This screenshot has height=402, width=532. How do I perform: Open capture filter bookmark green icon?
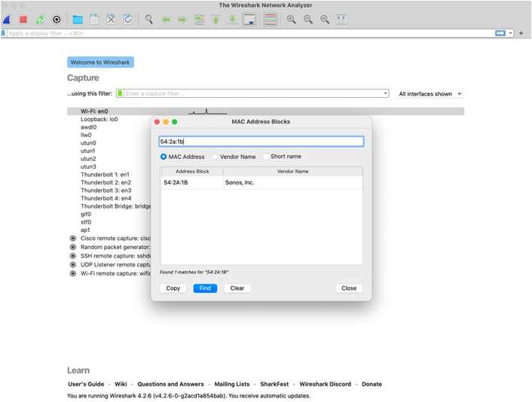[120, 93]
